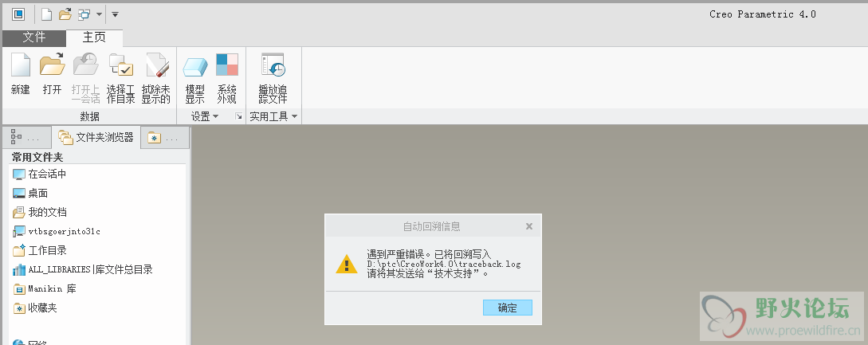Open the 文件 menu tab
The image size is (868, 345).
tap(34, 37)
